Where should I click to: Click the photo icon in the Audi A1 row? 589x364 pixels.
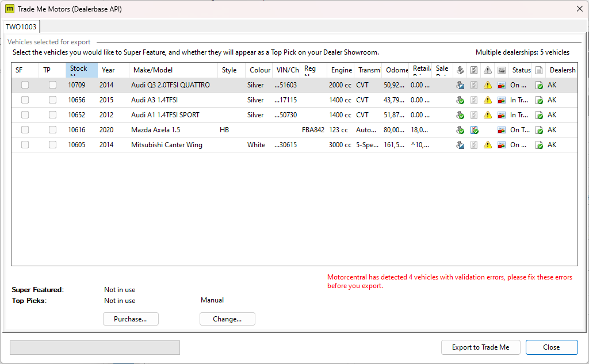coord(502,116)
